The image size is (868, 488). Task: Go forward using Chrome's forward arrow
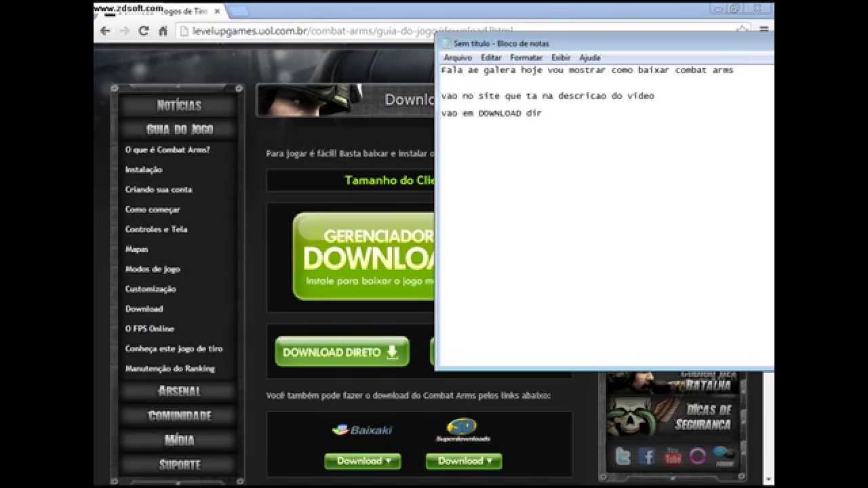pyautogui.click(x=124, y=30)
